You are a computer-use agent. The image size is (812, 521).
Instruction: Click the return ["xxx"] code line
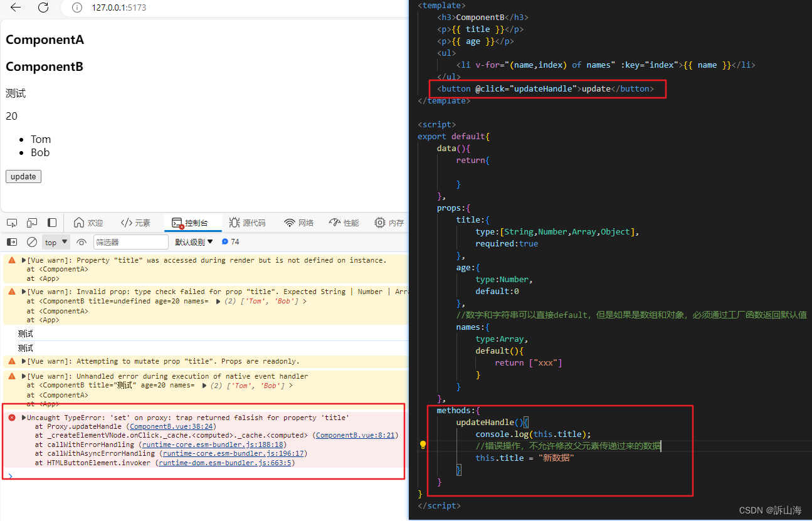click(529, 362)
